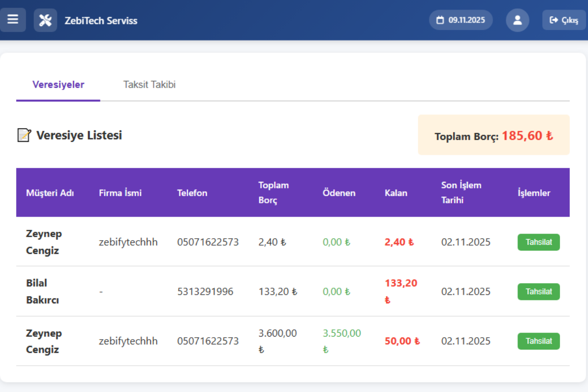Viewport: 588px width, 392px height.
Task: Log out using the Çıkış button
Action: tap(563, 20)
